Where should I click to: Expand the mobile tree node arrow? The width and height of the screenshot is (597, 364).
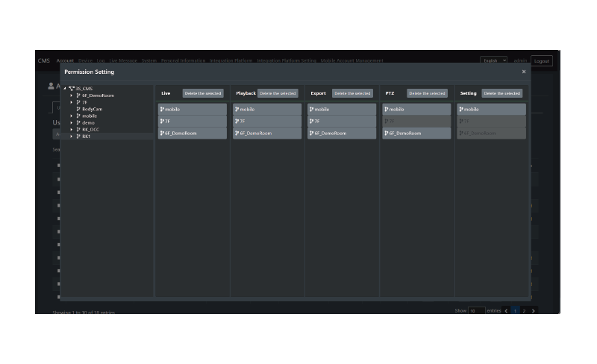click(72, 116)
